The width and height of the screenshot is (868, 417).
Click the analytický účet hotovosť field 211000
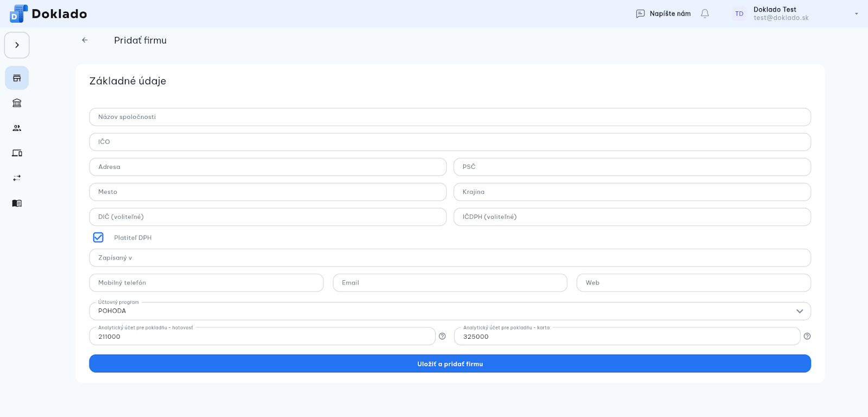tap(262, 336)
